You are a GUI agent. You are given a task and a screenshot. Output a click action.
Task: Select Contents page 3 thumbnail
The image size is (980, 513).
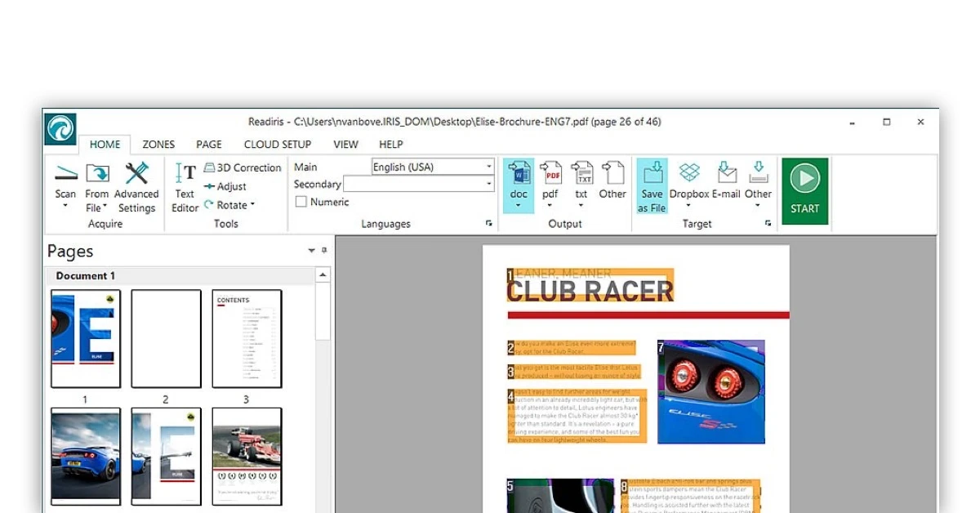pos(247,339)
